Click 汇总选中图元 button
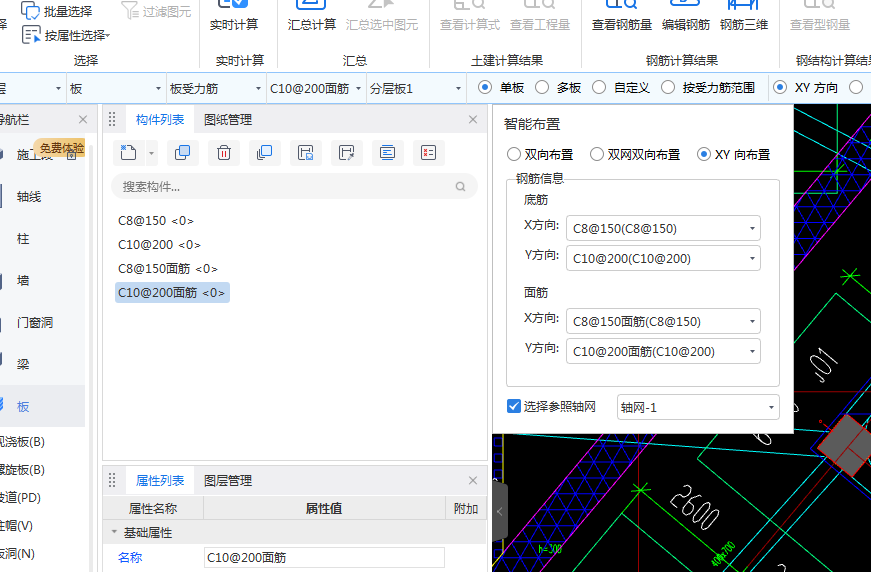 click(x=382, y=17)
